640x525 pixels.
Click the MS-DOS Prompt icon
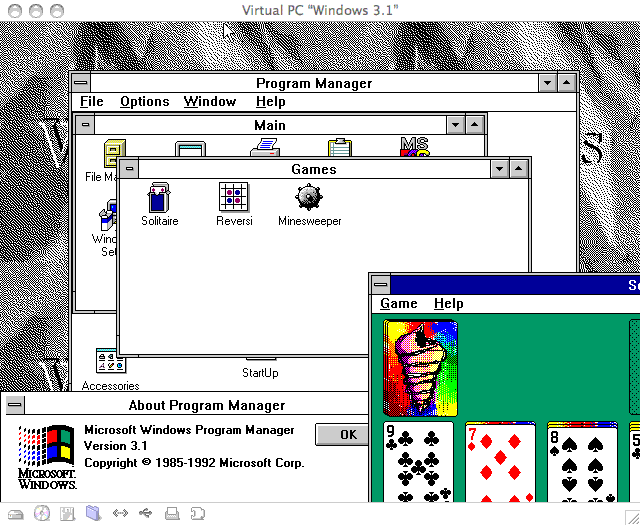tap(414, 148)
